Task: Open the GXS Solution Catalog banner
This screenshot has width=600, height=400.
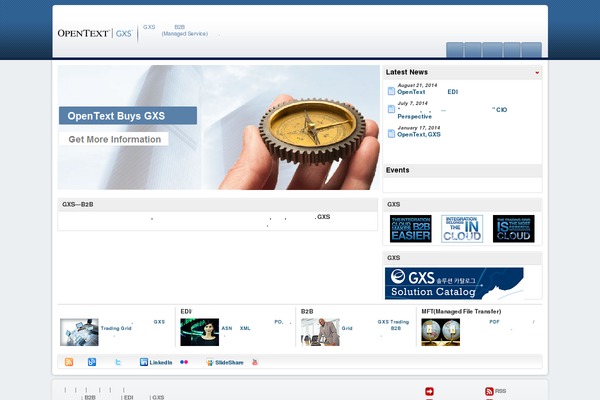Action: [x=454, y=283]
